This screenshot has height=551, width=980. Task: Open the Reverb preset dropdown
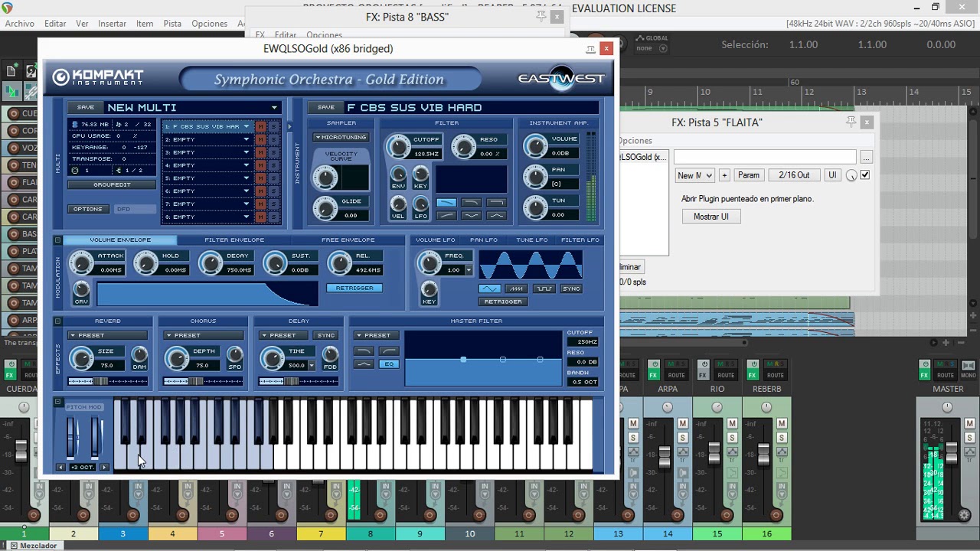[107, 335]
